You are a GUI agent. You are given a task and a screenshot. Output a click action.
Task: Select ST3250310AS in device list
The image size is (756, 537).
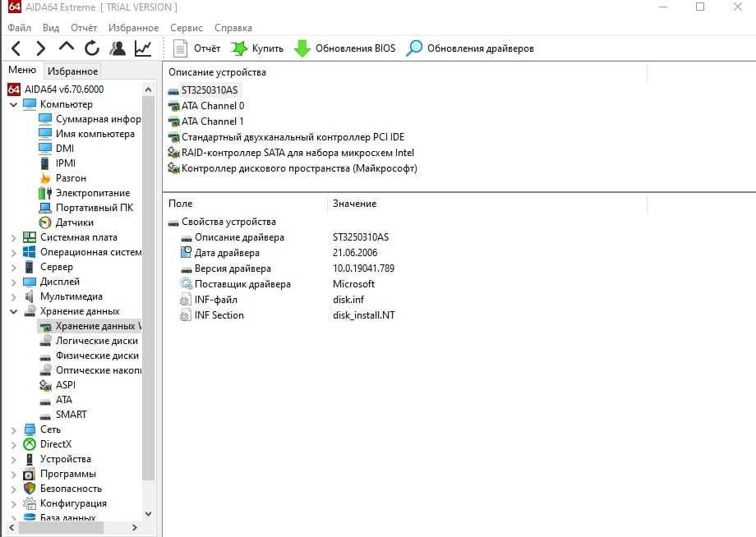click(210, 90)
